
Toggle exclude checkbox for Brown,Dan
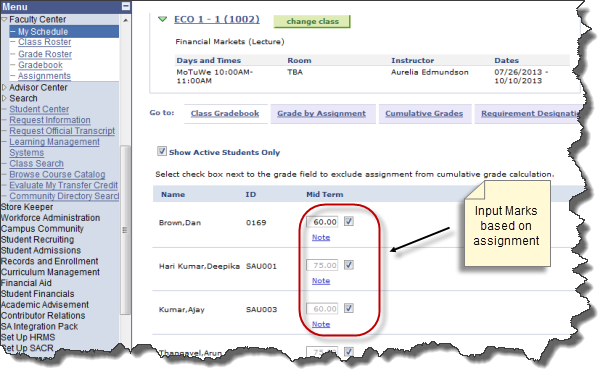[x=349, y=222]
